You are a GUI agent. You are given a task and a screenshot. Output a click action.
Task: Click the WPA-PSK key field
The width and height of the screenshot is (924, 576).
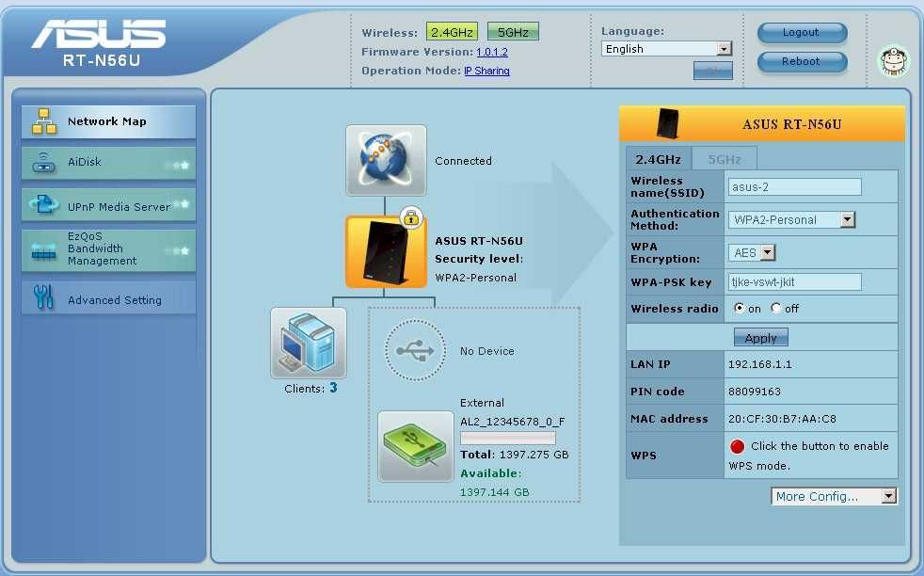pos(795,281)
